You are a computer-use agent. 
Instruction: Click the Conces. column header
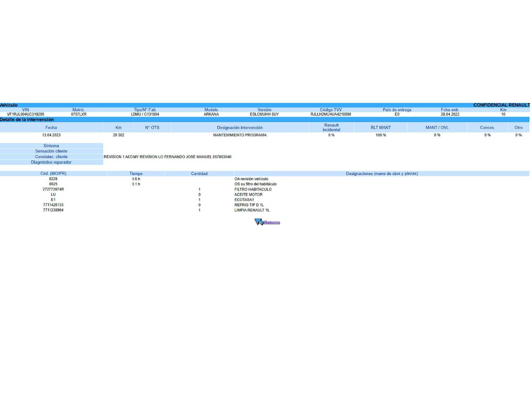487,127
